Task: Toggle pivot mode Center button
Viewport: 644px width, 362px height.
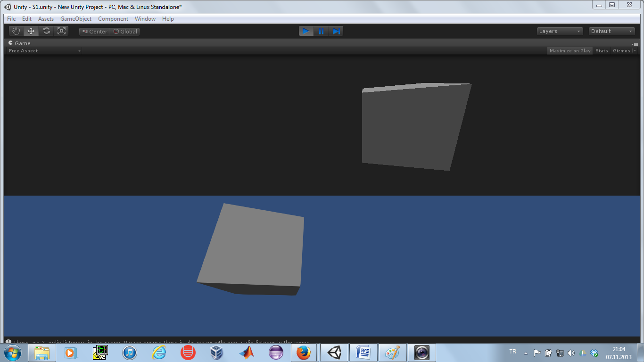Action: [94, 32]
